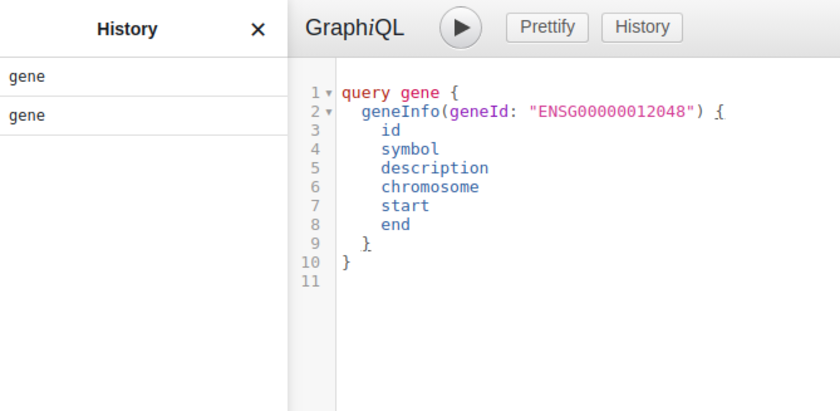Select first gene entry in History list
840x411 pixels.
(144, 77)
